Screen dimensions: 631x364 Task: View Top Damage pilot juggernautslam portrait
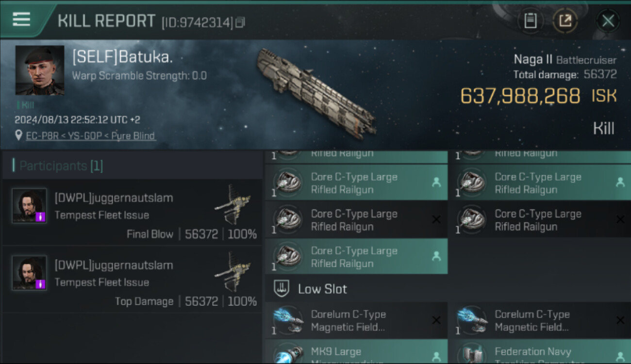tap(29, 273)
